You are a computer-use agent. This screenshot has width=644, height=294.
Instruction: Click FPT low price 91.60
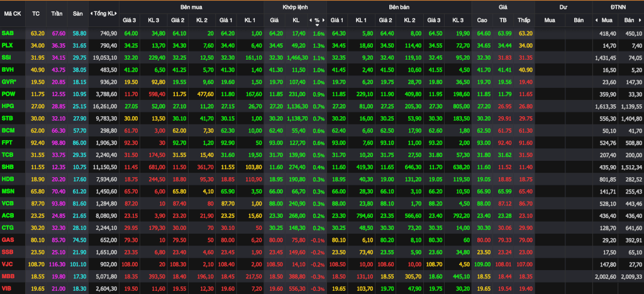(526, 143)
